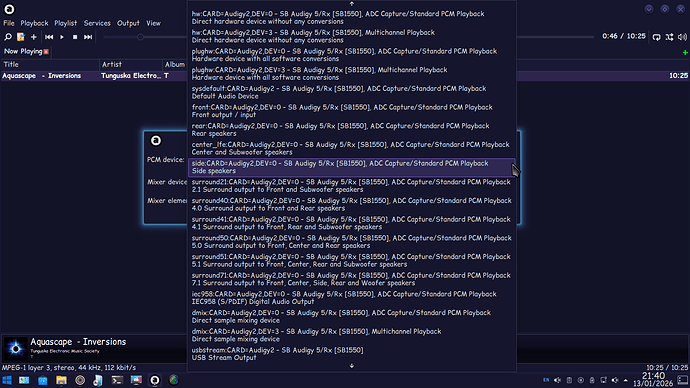Open the globe browser icon in taskbar
690x388 pixels.
tap(174, 380)
